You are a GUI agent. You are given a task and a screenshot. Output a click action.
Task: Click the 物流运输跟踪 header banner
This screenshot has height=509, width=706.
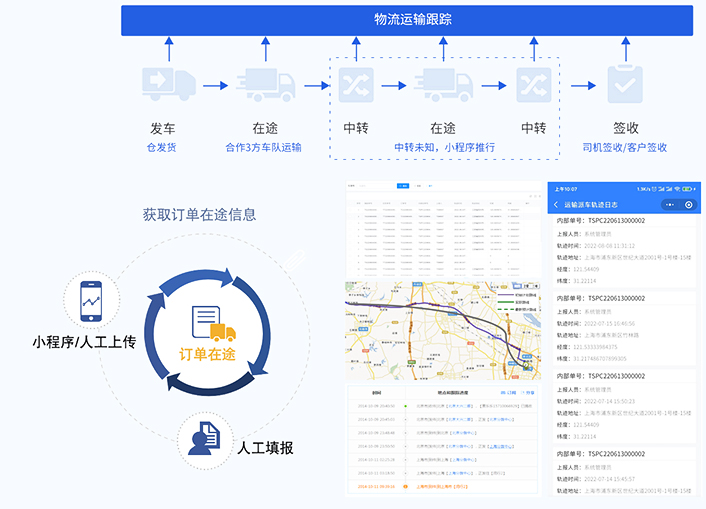[x=407, y=20]
